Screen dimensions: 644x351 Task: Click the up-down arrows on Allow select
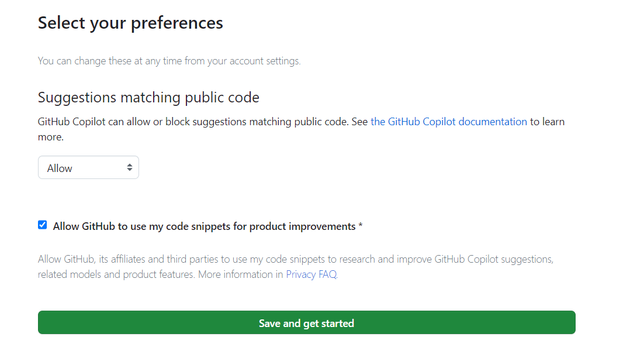click(129, 167)
